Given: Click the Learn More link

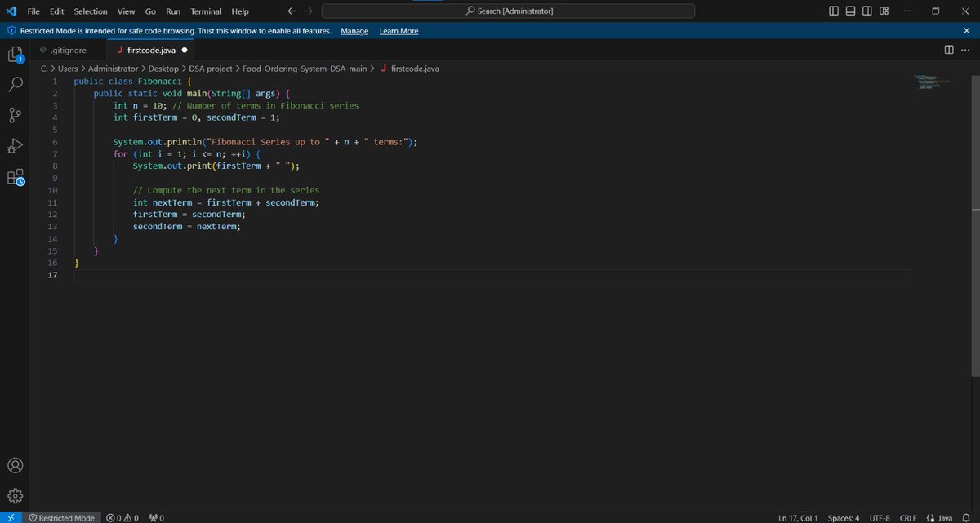Looking at the screenshot, I should point(399,31).
